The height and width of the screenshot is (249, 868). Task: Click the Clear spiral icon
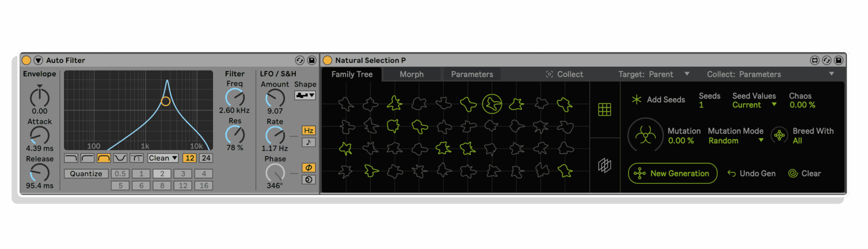(x=793, y=173)
